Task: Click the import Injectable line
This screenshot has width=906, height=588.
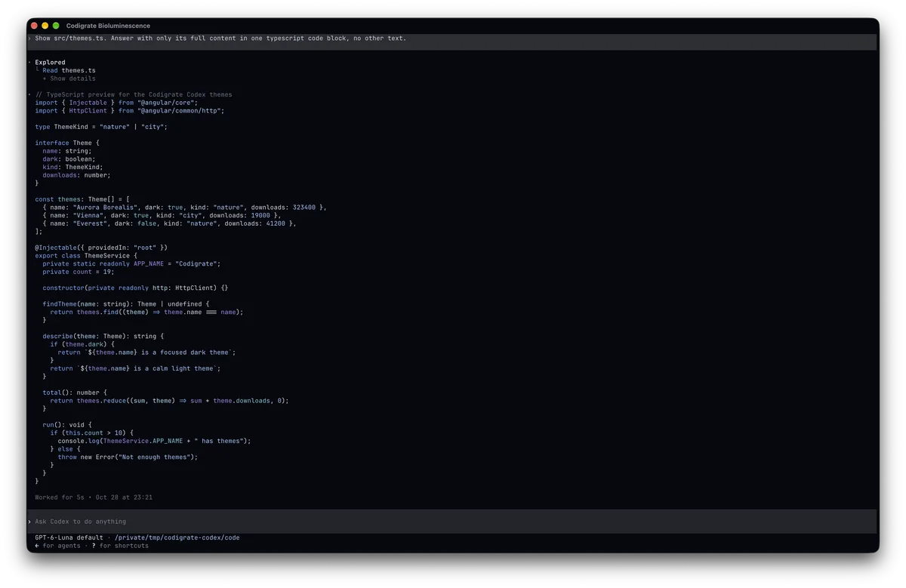Action: click(x=116, y=103)
